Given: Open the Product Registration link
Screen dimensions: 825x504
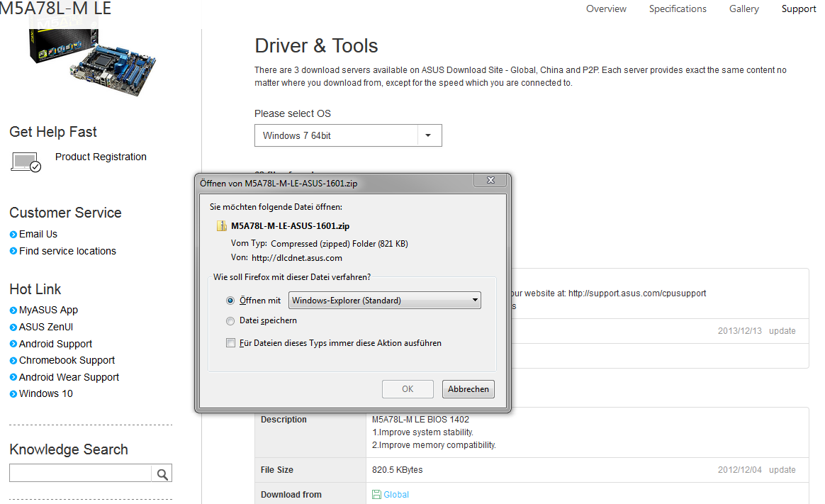Looking at the screenshot, I should (x=101, y=157).
